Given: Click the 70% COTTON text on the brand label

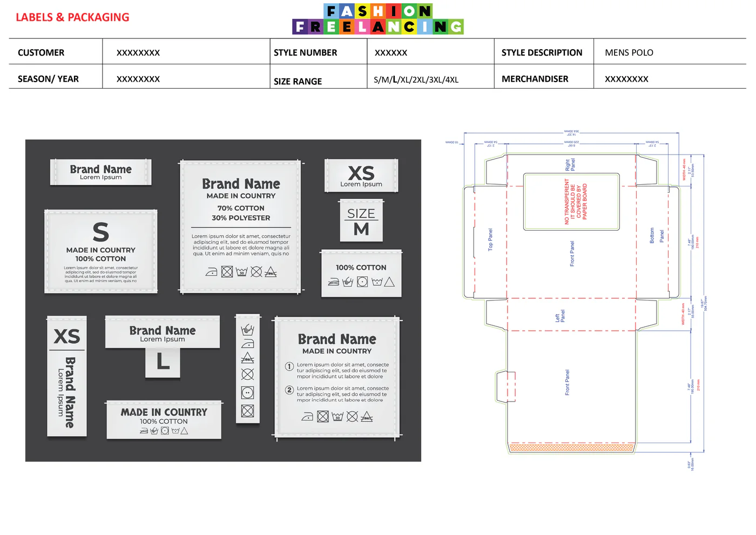Looking at the screenshot, I should pos(241,208).
